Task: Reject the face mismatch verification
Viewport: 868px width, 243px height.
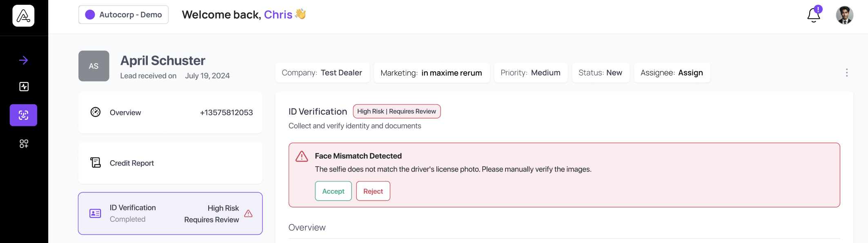Action: tap(373, 191)
